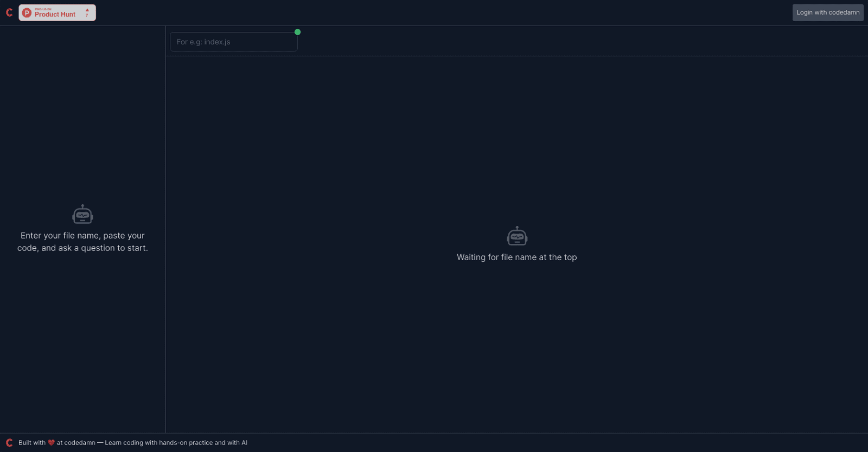Open the Product Hunt badge

click(58, 12)
